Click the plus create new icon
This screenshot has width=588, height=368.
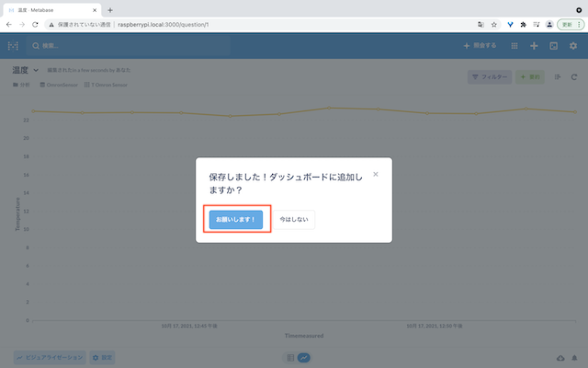point(534,46)
